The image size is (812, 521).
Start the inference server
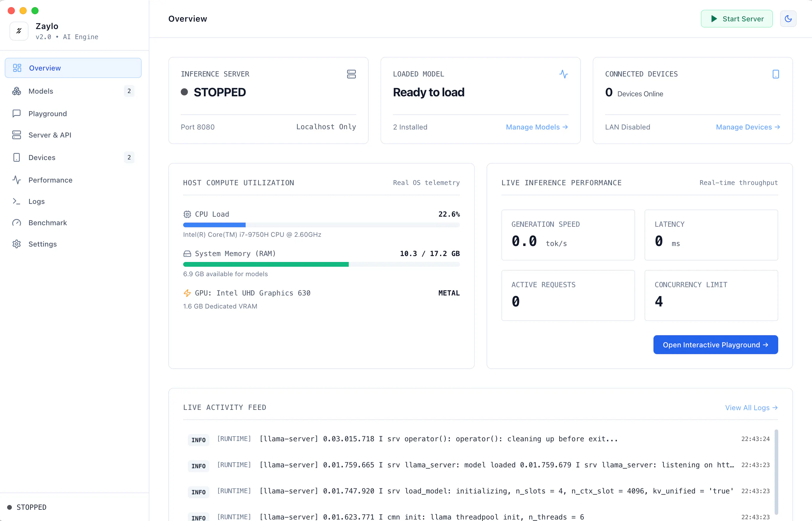(x=737, y=19)
